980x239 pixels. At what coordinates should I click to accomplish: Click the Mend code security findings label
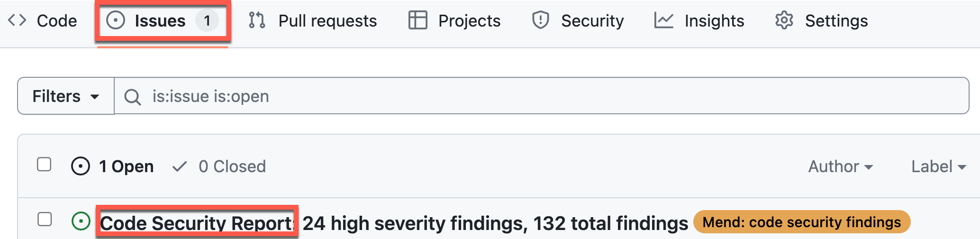(801, 222)
